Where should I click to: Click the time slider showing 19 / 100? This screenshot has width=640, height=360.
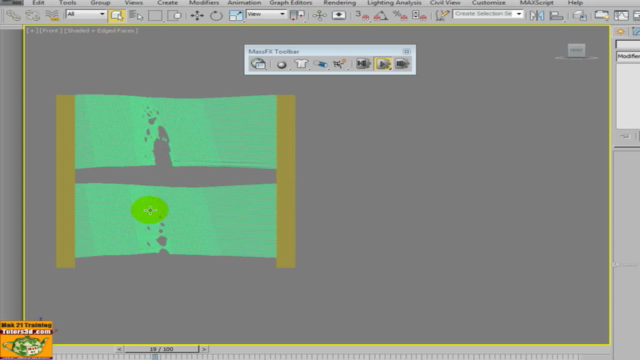coord(162,349)
